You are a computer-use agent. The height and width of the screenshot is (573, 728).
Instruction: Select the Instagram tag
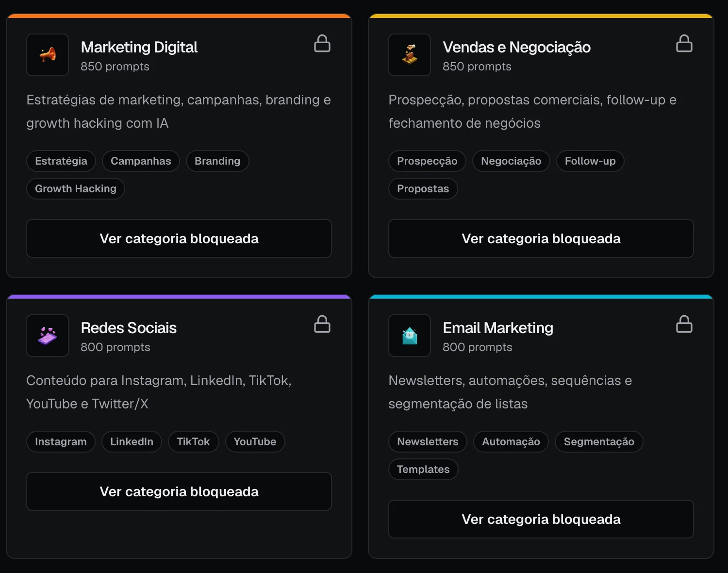(x=61, y=441)
